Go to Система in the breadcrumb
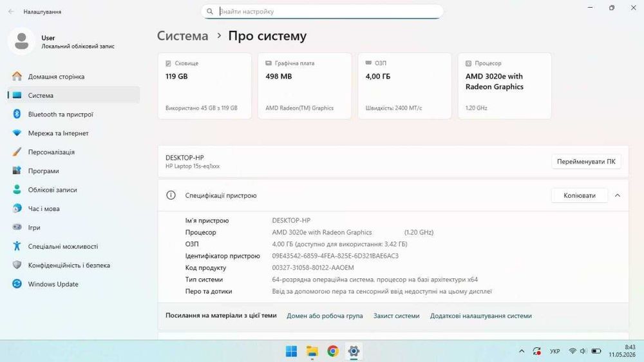Image resolution: width=644 pixels, height=362 pixels. click(183, 35)
